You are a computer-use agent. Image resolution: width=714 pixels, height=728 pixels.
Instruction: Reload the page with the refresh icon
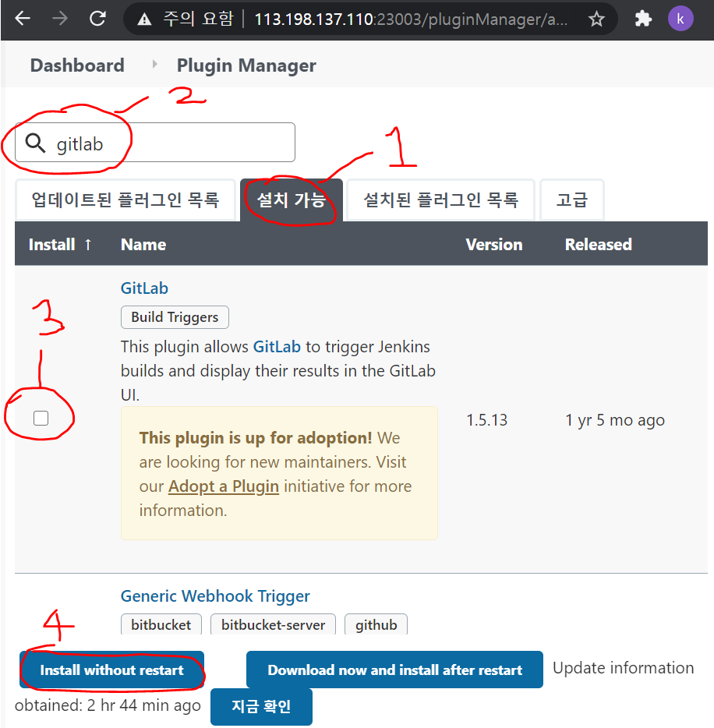97,19
